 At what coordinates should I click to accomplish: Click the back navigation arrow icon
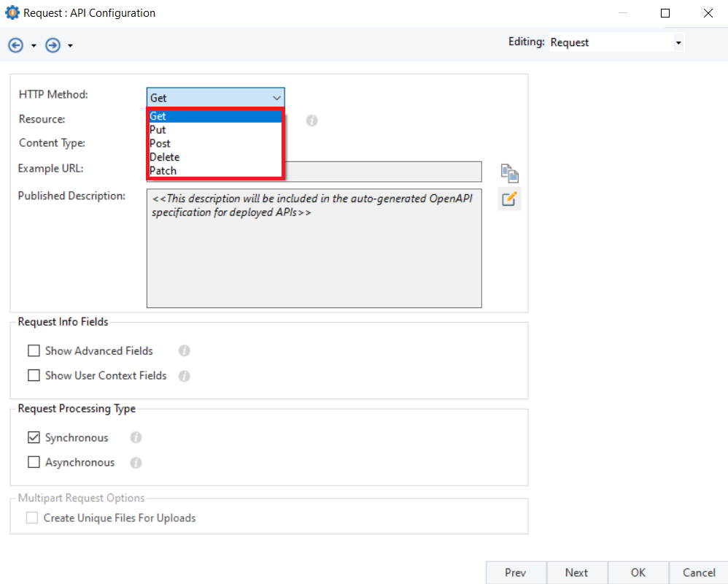[x=15, y=45]
